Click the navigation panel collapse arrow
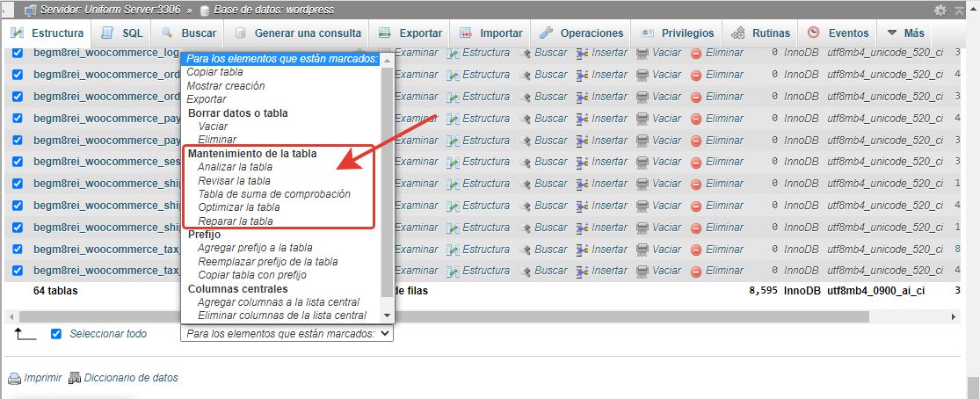 click(x=4, y=11)
